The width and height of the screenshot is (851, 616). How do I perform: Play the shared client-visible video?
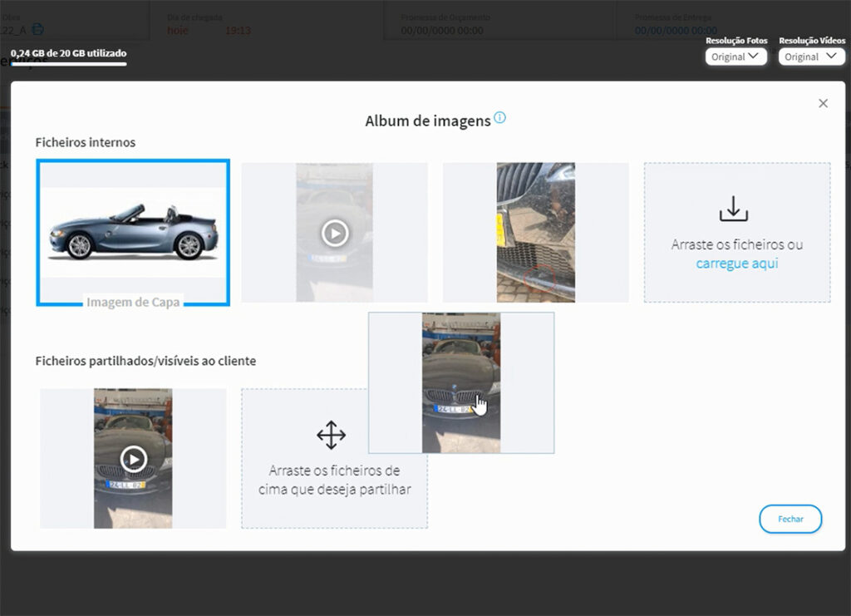(133, 458)
